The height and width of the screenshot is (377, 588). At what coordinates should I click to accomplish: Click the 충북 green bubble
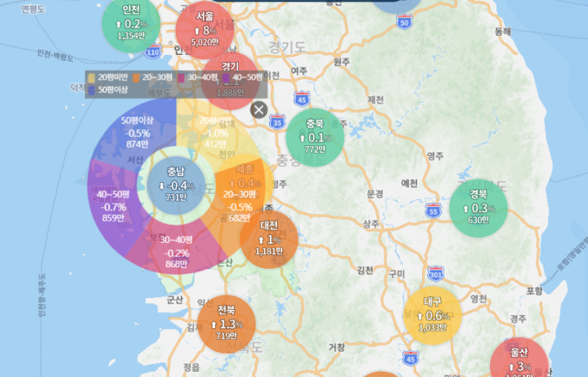(315, 137)
